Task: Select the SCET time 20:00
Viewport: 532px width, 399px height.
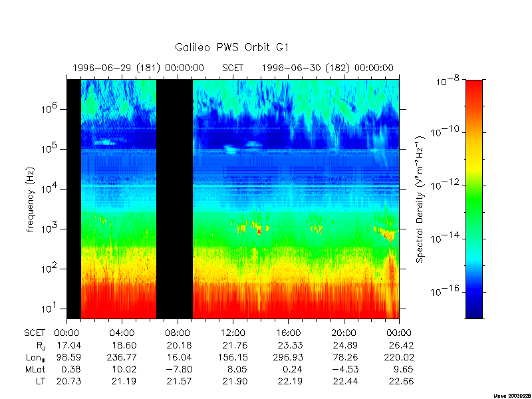Action: (x=344, y=333)
